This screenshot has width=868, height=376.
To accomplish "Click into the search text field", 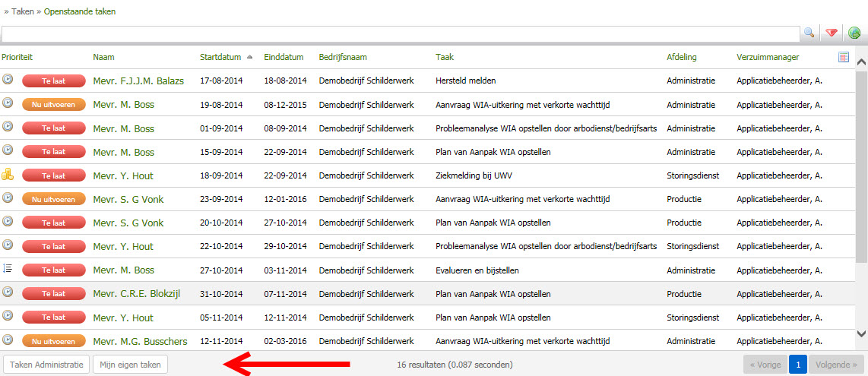I will point(400,33).
